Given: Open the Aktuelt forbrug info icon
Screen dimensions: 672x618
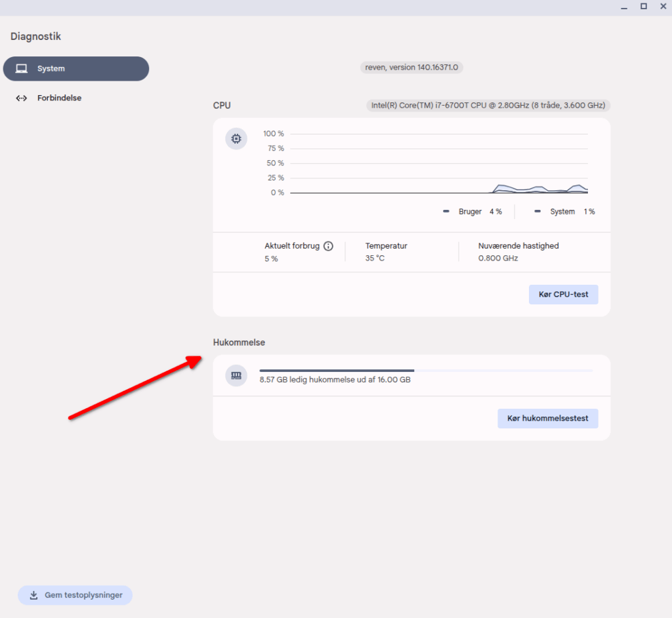Looking at the screenshot, I should [x=329, y=247].
